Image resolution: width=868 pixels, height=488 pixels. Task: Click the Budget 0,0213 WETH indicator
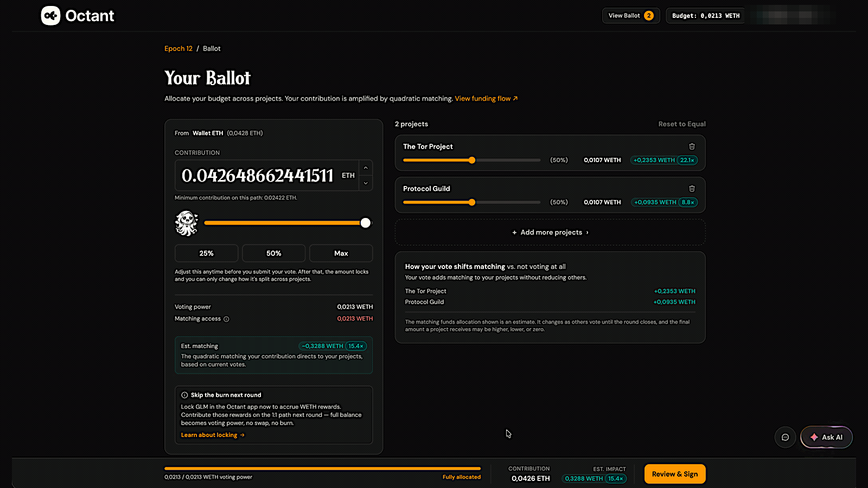click(x=706, y=16)
